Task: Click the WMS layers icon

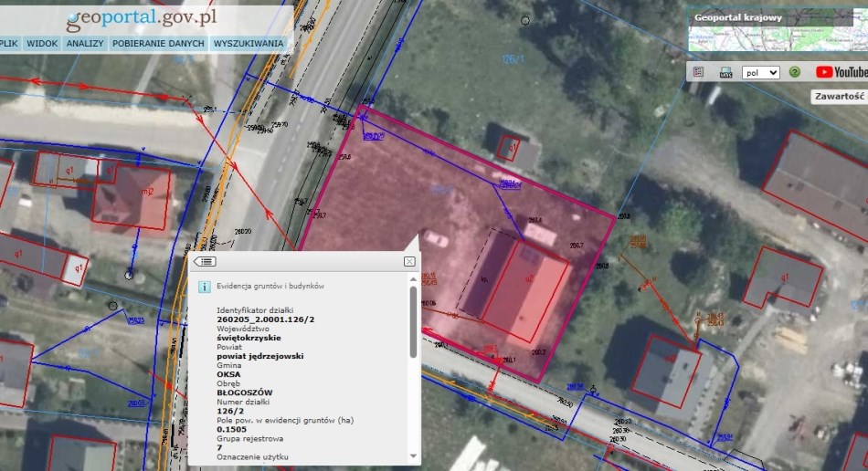Action: 725,72
